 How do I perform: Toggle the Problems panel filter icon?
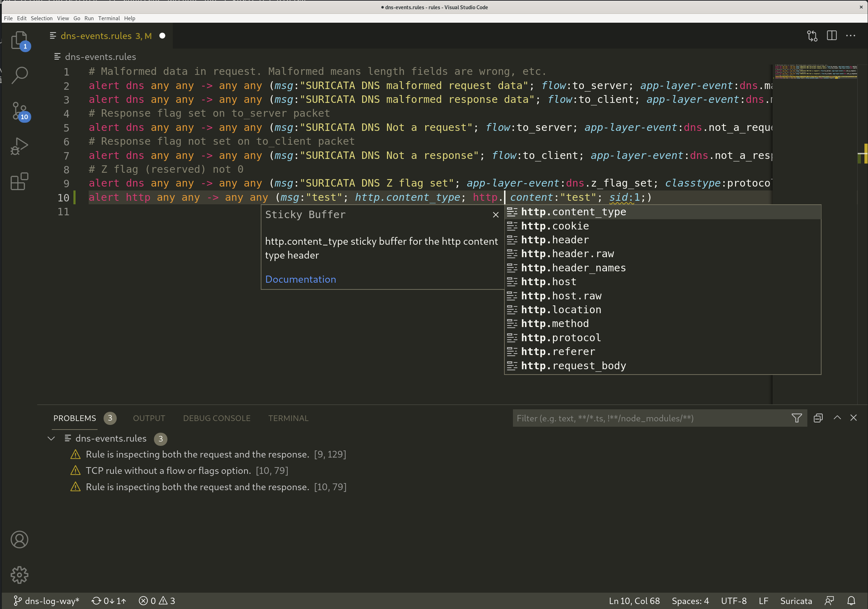tap(797, 418)
